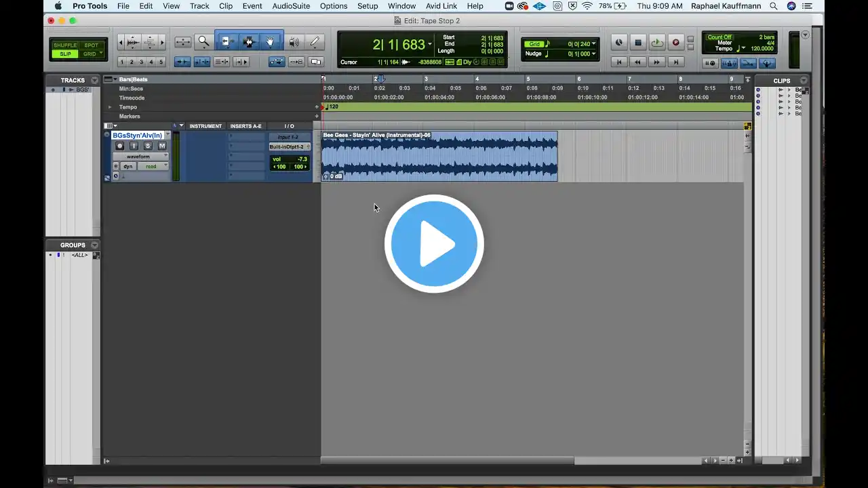Open macOS Spotlight search
Screen dimensions: 868x488
coord(773,6)
